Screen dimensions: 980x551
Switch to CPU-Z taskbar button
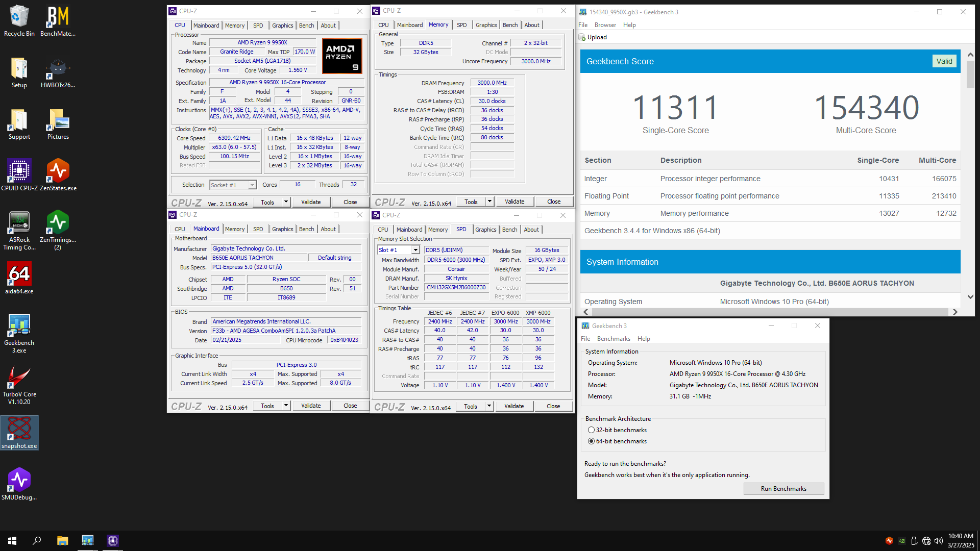[113, 541]
